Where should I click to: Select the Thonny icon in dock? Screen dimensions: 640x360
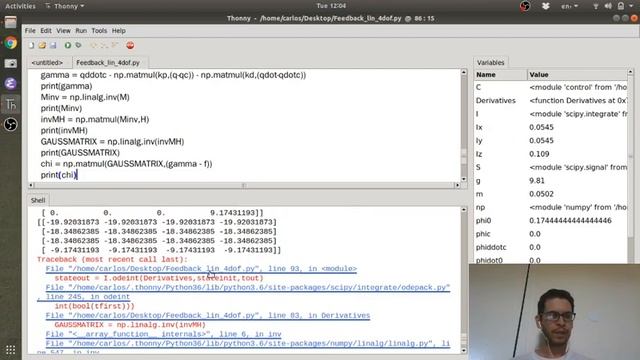pos(11,104)
